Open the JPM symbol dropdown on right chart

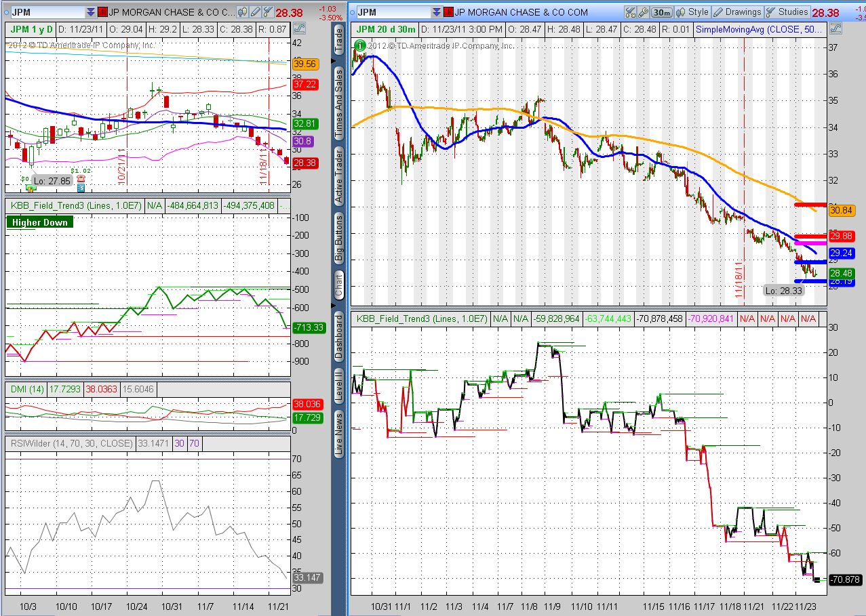point(435,12)
